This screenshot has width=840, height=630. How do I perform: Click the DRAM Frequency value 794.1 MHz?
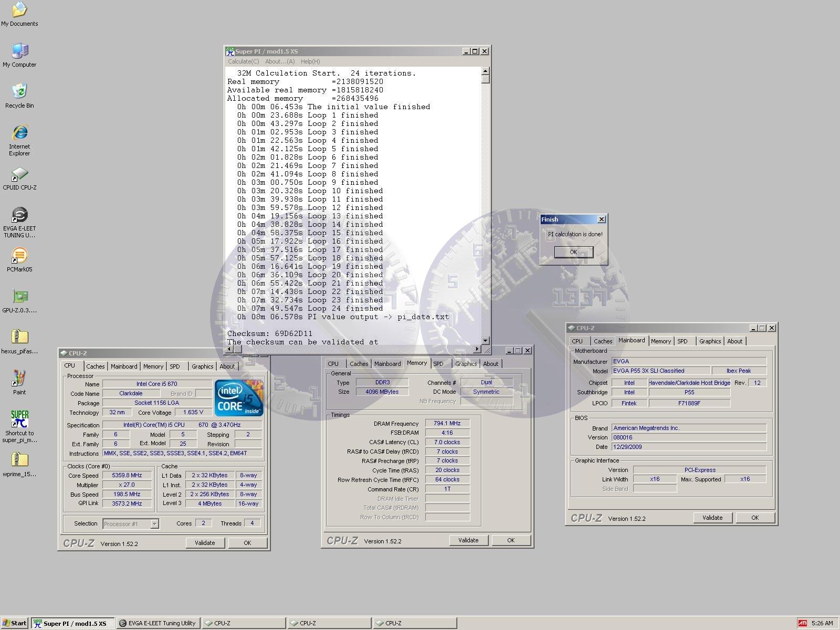pos(447,424)
